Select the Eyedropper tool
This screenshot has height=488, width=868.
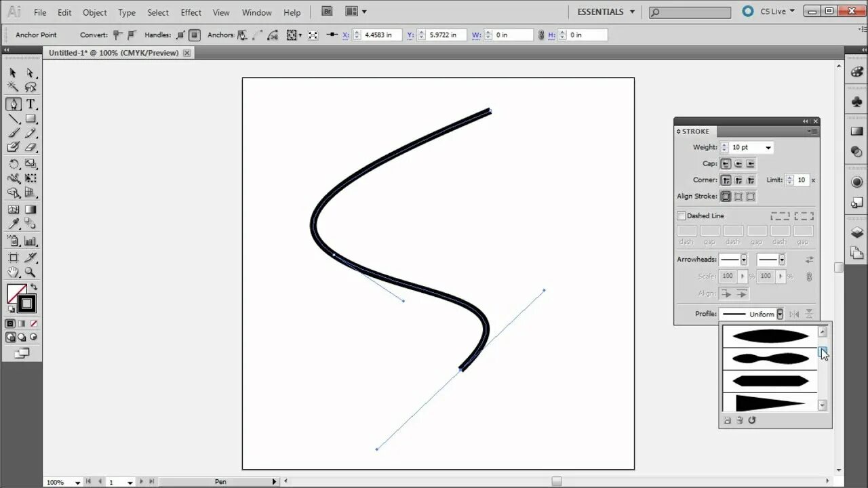click(x=13, y=224)
